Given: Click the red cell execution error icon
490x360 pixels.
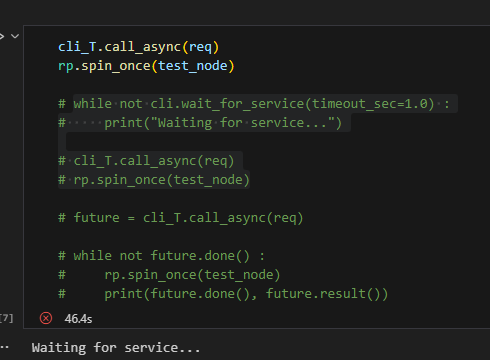Looking at the screenshot, I should tap(46, 318).
